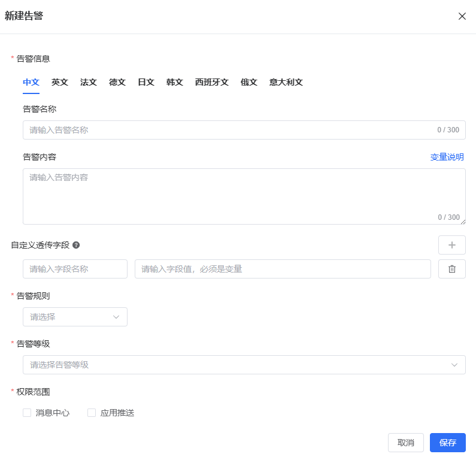Switch to the 英文 tab
The height and width of the screenshot is (463, 476).
pyautogui.click(x=59, y=82)
